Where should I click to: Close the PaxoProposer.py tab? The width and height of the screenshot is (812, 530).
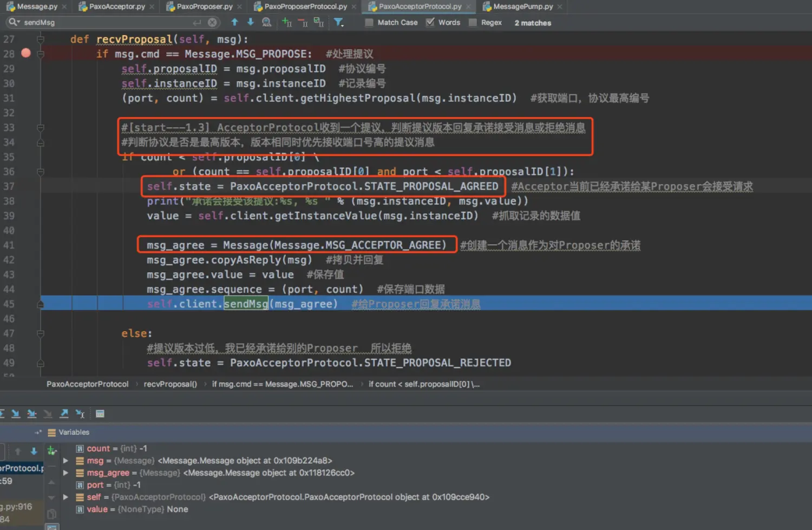click(x=240, y=6)
